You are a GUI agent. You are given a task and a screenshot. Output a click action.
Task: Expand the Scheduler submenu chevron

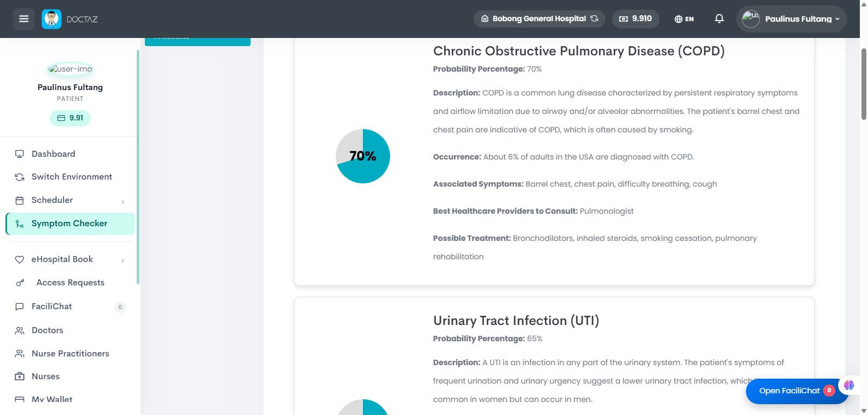(123, 202)
